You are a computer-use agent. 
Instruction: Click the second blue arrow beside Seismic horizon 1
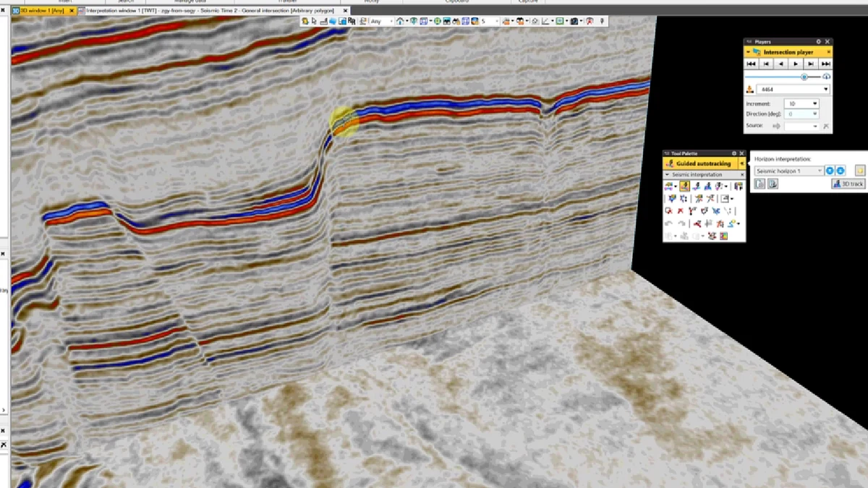(x=840, y=171)
